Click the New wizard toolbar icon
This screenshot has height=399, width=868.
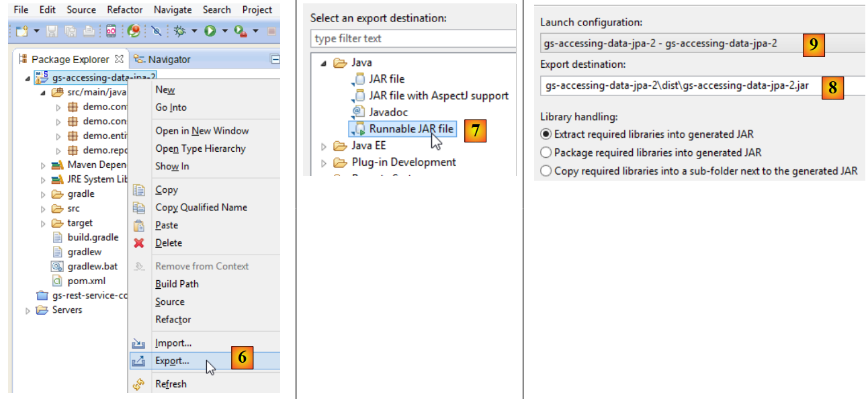tap(21, 31)
